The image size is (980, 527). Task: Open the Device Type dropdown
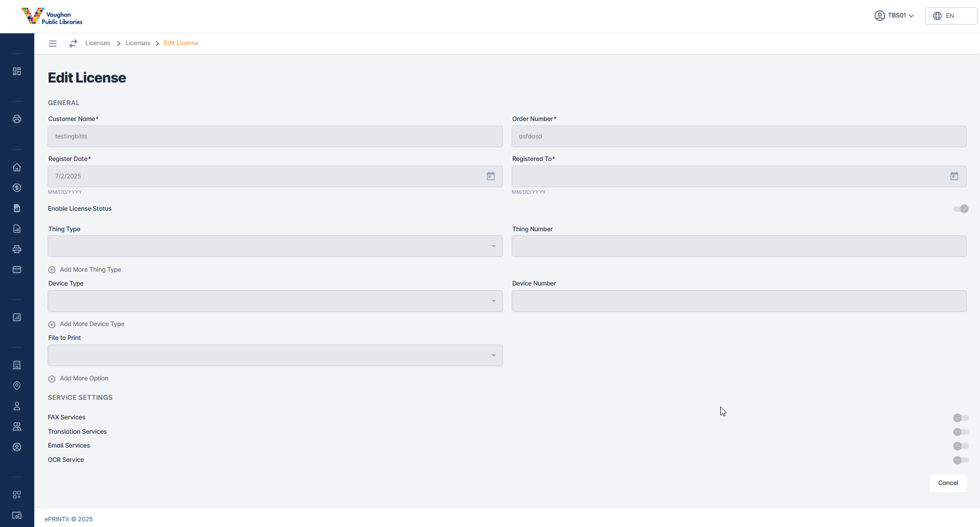click(275, 301)
